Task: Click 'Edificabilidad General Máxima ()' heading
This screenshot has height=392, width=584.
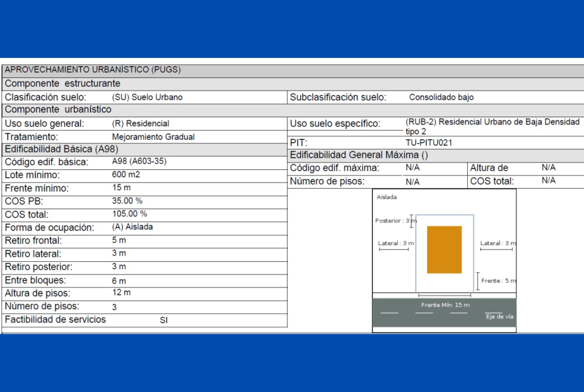Action: [359, 155]
